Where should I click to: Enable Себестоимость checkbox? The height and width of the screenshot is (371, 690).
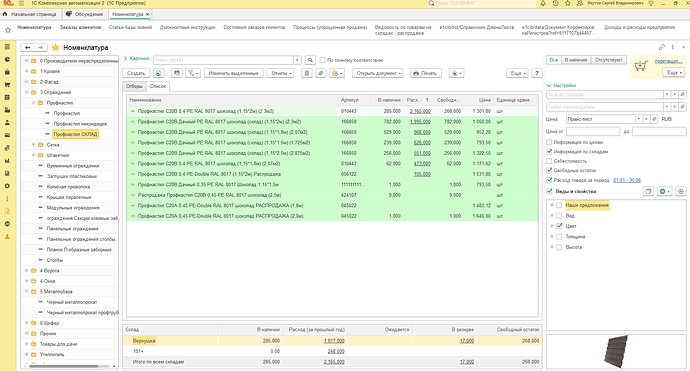point(549,161)
